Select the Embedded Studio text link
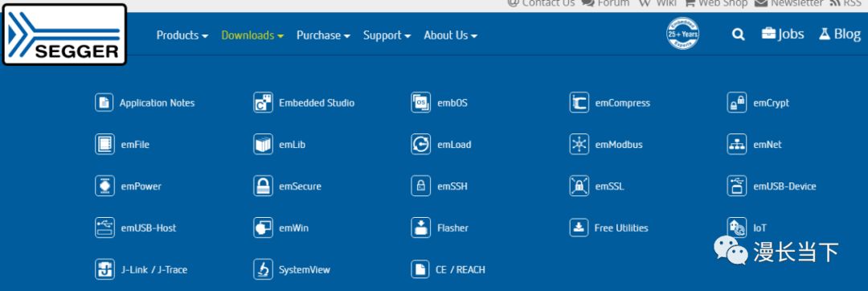The image size is (868, 291). (x=317, y=103)
